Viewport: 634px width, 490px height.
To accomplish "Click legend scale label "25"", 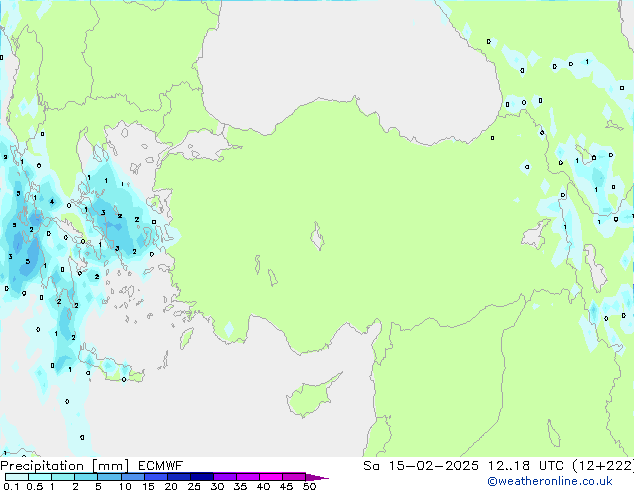I will click(x=194, y=486).
